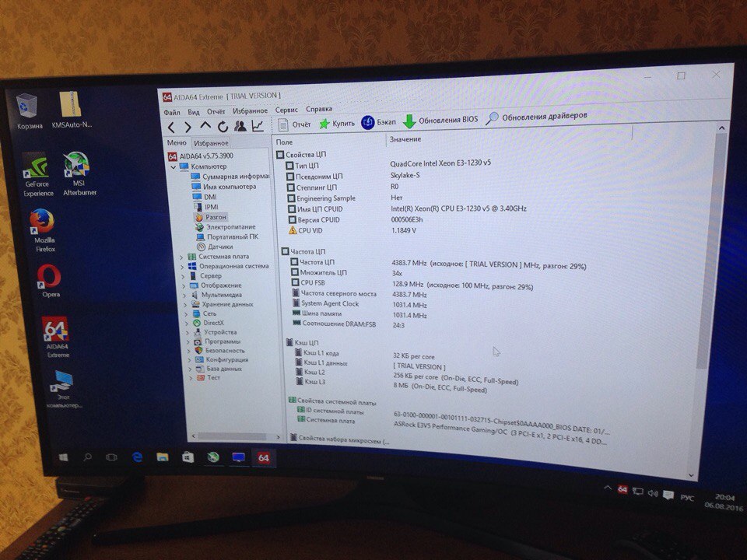Select Суммарная информация tree item
This screenshot has height=560, width=747.
click(x=230, y=177)
